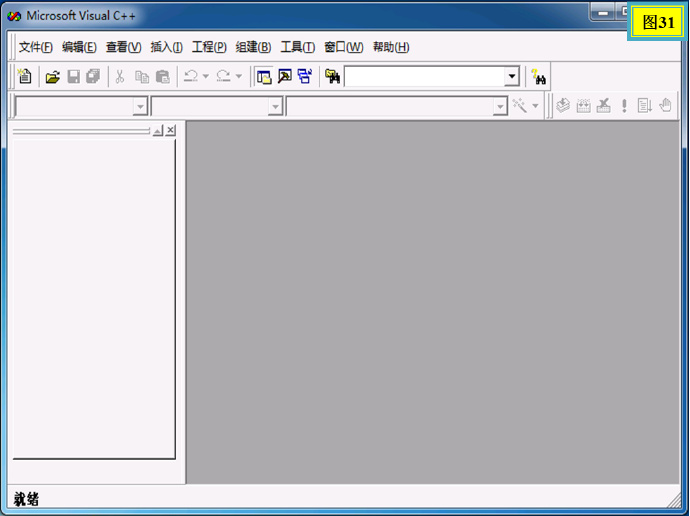Open the 组建(B) menu
Viewport: 690px width, 516px height.
point(253,47)
